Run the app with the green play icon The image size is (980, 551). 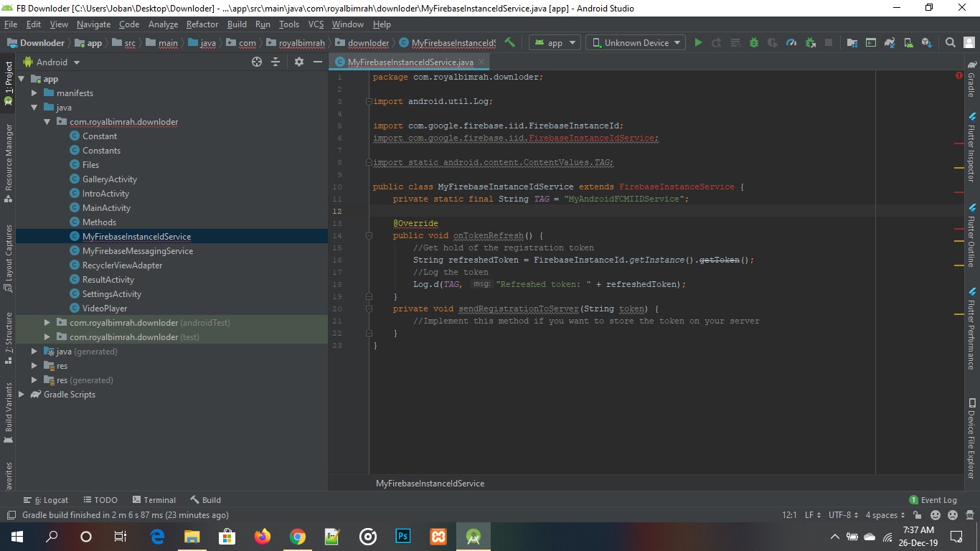[x=698, y=42]
